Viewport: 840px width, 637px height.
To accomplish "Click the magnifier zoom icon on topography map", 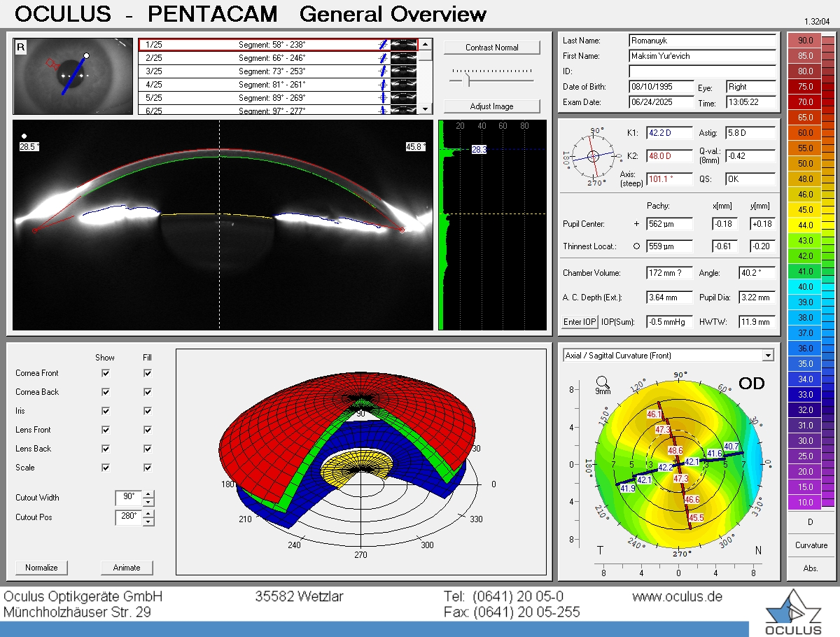I will coord(602,381).
